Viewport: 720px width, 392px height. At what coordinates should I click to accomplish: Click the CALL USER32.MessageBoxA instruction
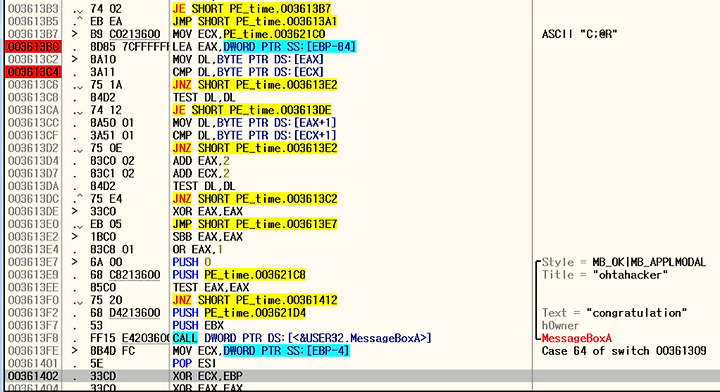[302, 338]
